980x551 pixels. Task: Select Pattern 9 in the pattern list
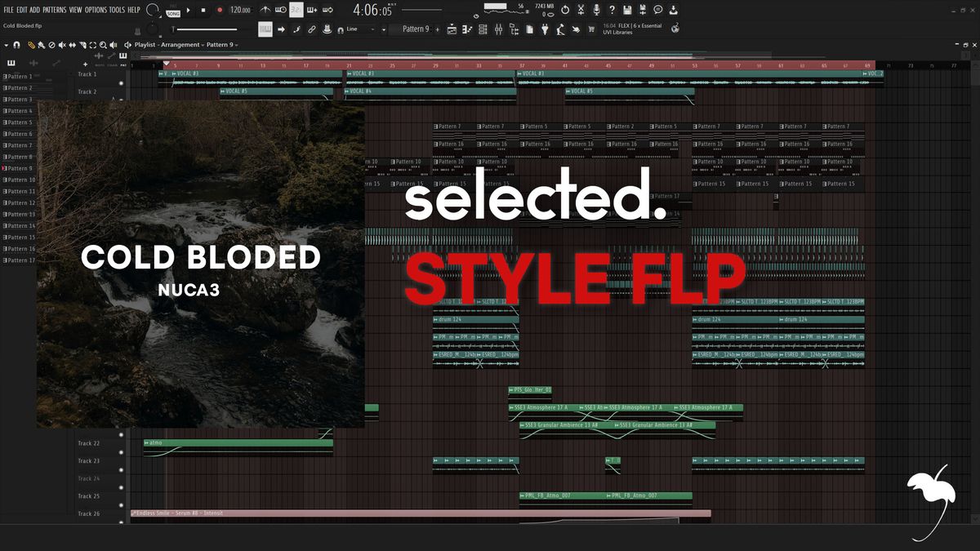pos(20,168)
